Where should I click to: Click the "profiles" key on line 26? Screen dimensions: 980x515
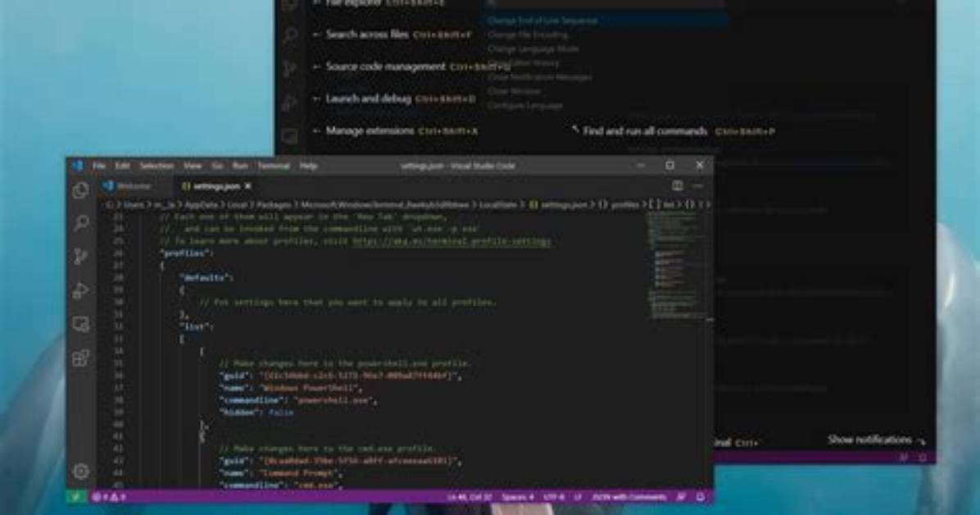click(x=184, y=253)
